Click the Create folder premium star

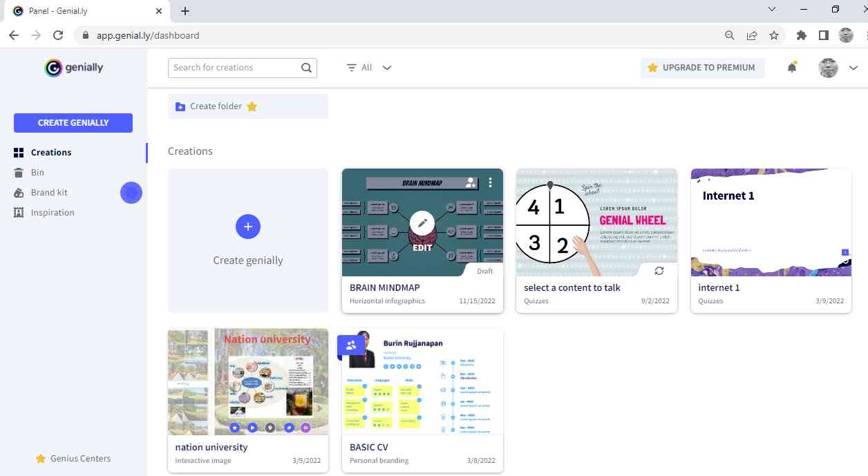point(252,106)
